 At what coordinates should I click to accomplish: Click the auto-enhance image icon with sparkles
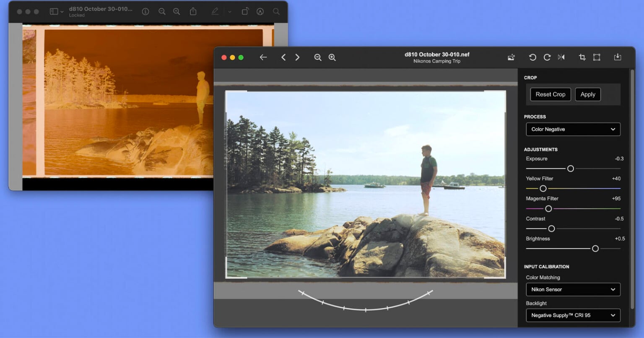511,57
